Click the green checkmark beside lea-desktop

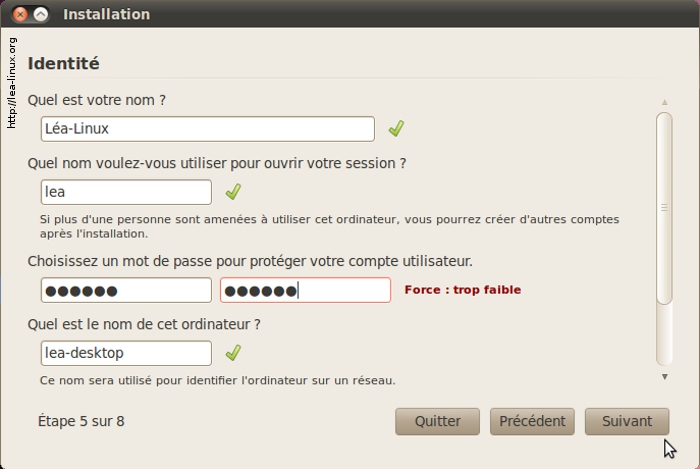pos(233,353)
